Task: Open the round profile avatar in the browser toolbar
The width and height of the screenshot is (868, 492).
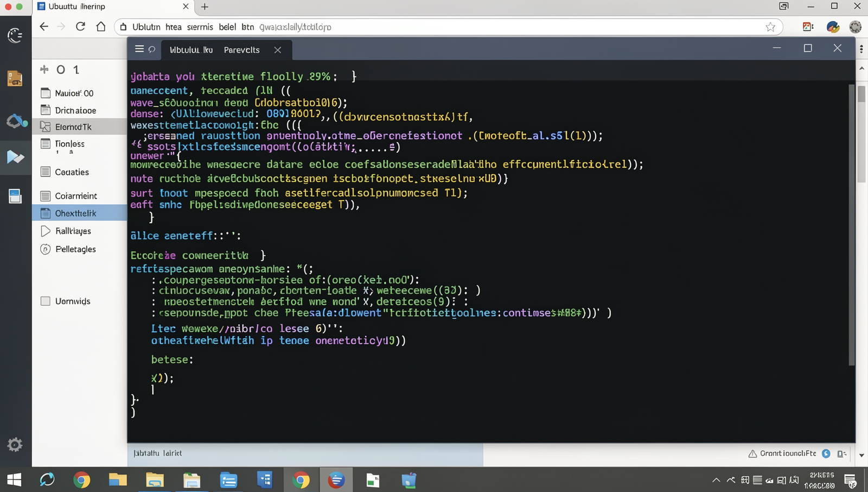Action: click(x=856, y=27)
